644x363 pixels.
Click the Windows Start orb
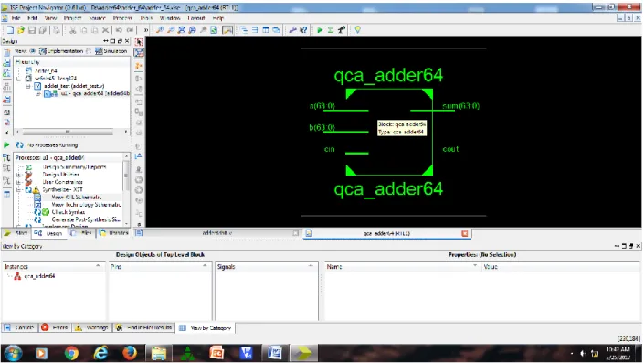coord(13,353)
